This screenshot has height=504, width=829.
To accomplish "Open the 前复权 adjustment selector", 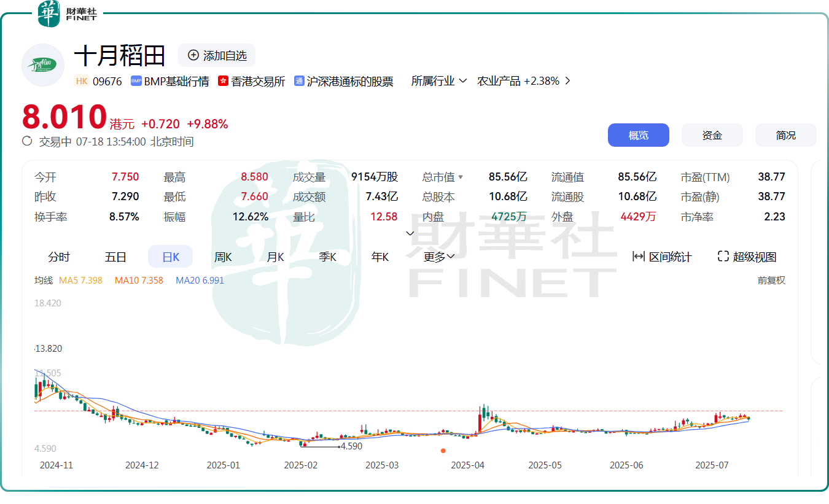I will [771, 280].
